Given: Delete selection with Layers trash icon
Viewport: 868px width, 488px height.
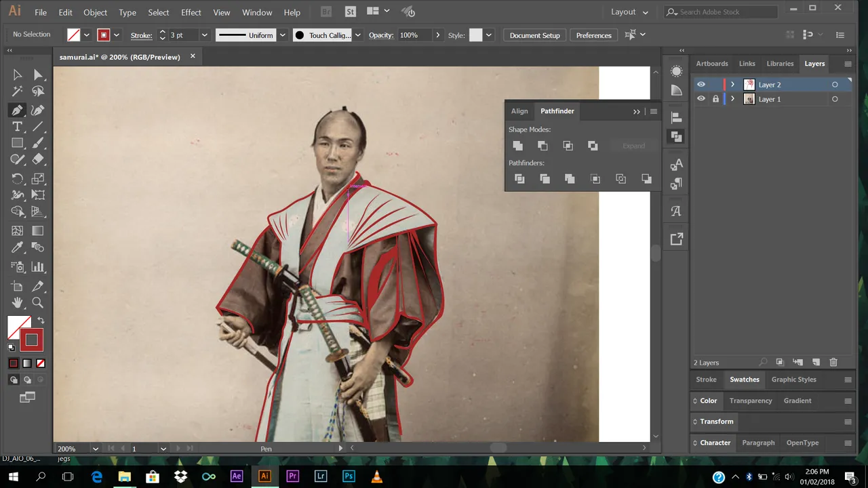Looking at the screenshot, I should pyautogui.click(x=834, y=363).
